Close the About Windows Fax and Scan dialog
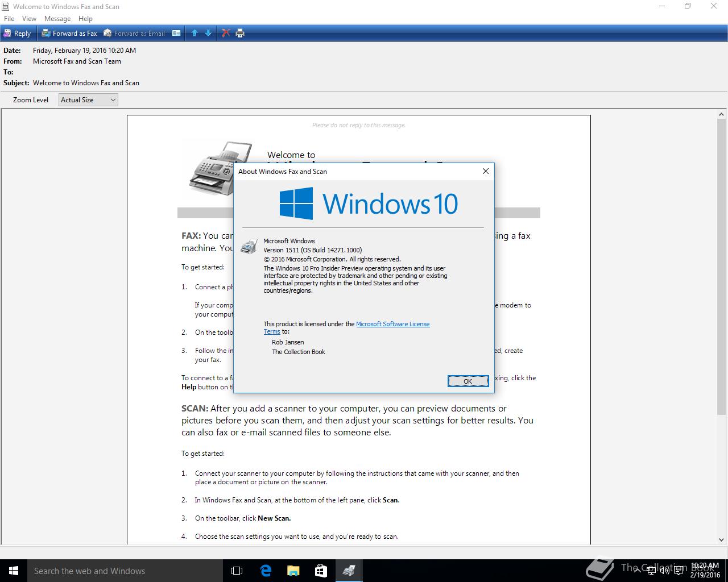The height and width of the screenshot is (582, 728). (486, 171)
